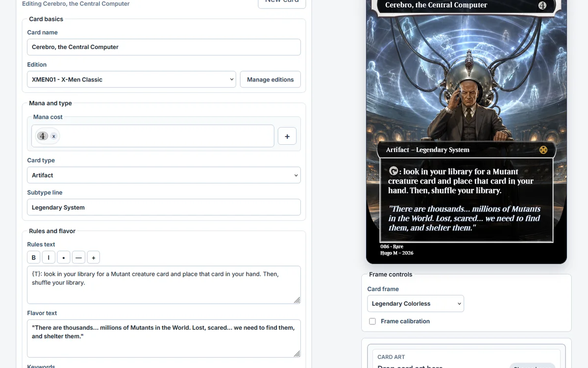Enable the Frame calibration checkbox
The image size is (588, 368).
pyautogui.click(x=372, y=321)
